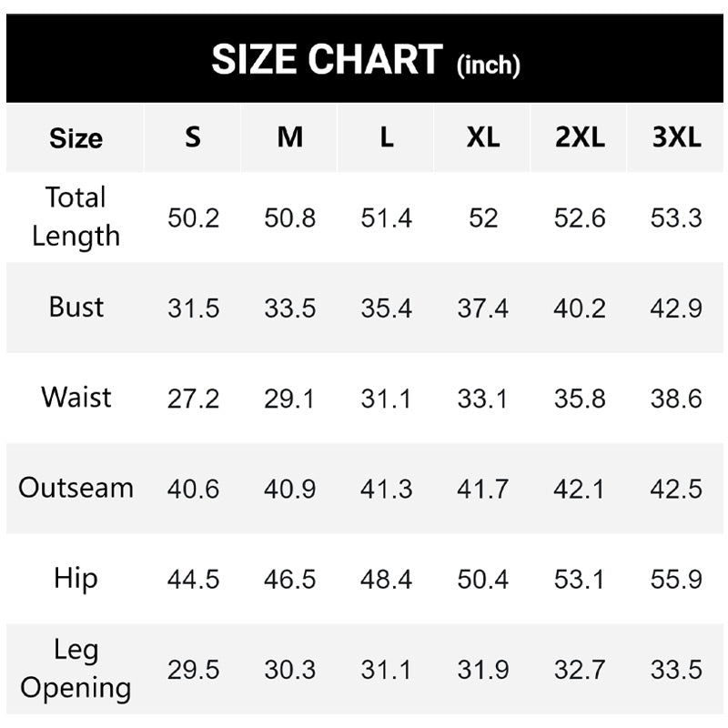This screenshot has width=728, height=728.
Task: Select the 30.3 leg opening value
Action: click(289, 671)
